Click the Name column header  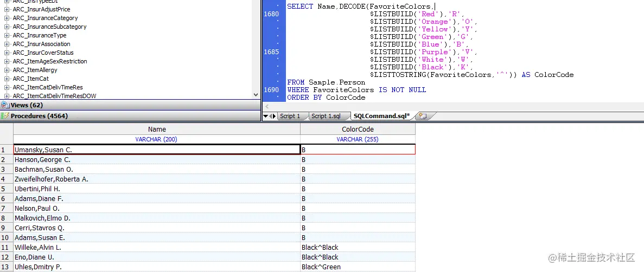(157, 129)
